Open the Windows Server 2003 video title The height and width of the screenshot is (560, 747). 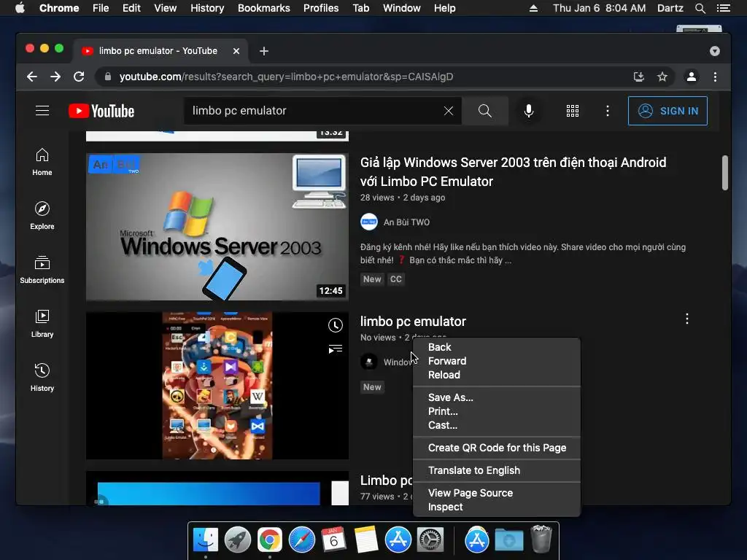[513, 172]
